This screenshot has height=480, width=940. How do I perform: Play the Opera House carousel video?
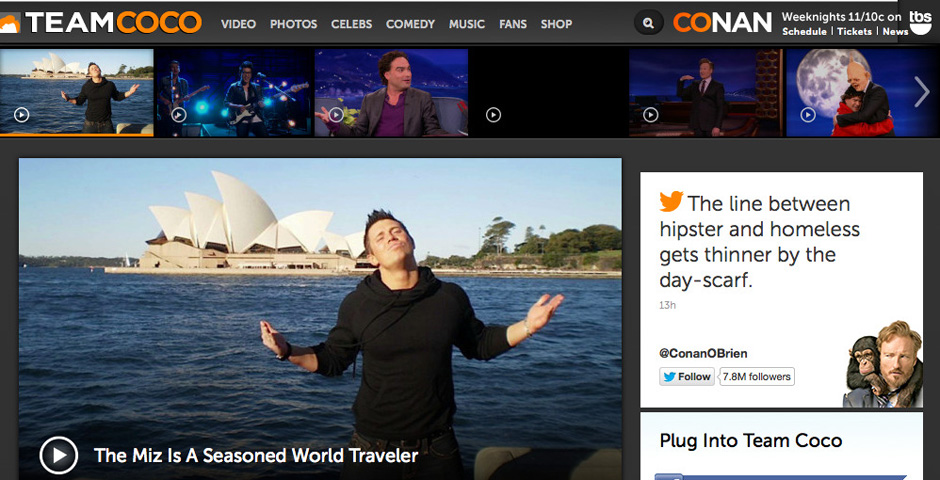22,114
